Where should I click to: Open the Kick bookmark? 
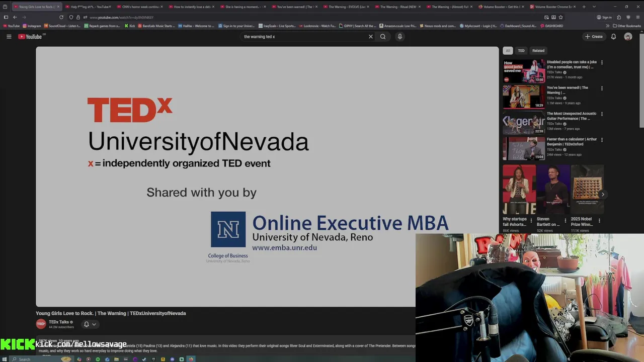(130, 26)
